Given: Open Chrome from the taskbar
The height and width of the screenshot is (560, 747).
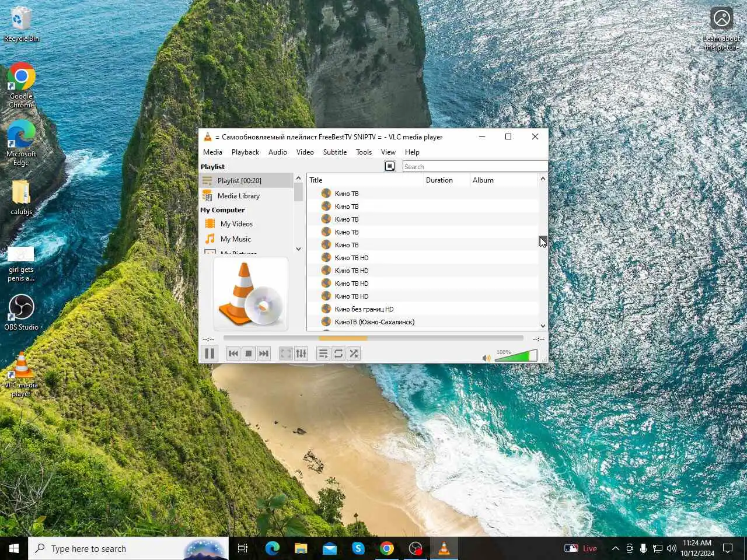Looking at the screenshot, I should (x=387, y=548).
